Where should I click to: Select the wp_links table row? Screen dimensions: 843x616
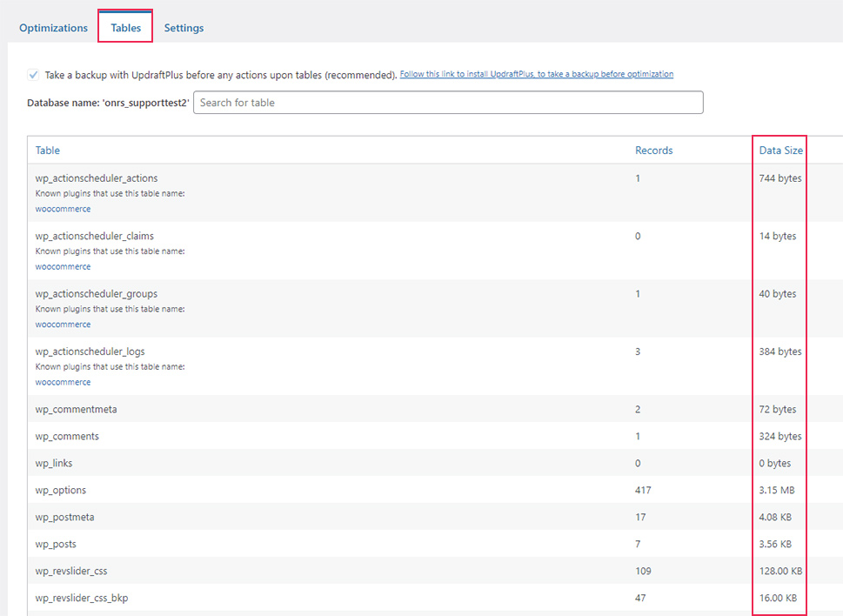pos(435,463)
